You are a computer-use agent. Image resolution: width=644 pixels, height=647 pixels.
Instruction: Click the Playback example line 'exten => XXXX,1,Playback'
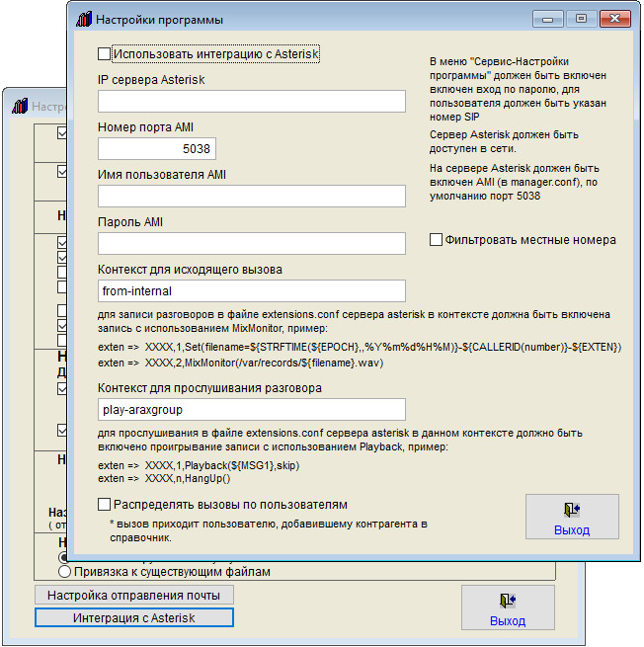tap(199, 465)
